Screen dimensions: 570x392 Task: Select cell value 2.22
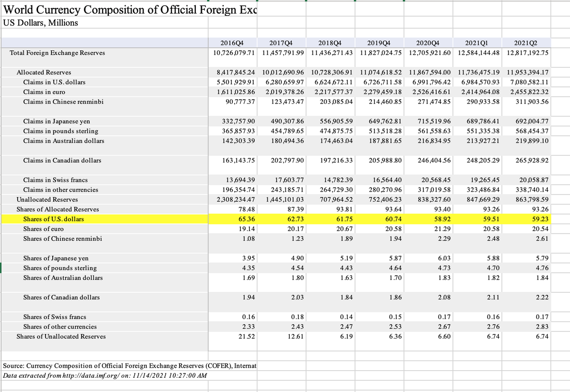pos(542,298)
